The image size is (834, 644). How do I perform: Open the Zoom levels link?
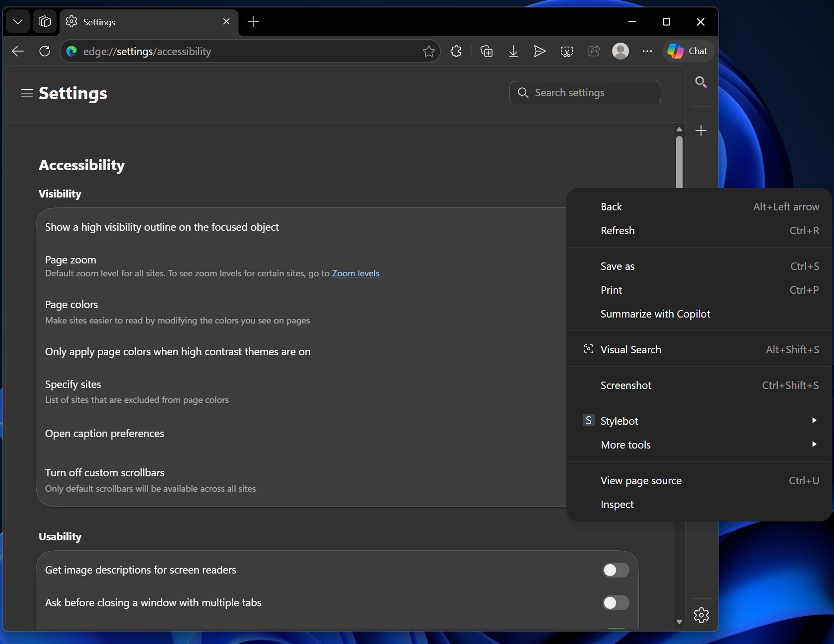tap(356, 273)
